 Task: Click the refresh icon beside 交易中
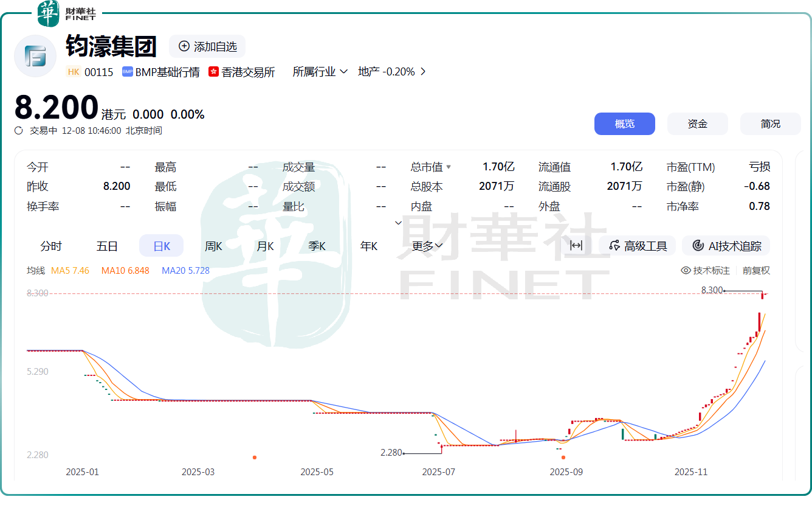pos(18,130)
